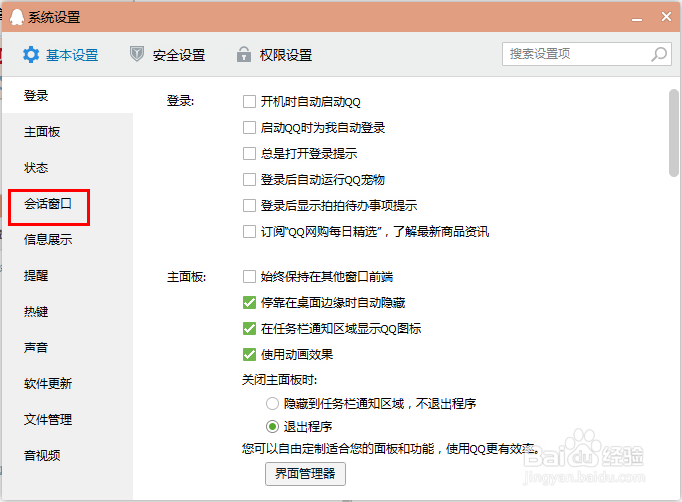Uncheck 在任务栏通知区域显示QQ图标
This screenshot has height=502, width=682.
[249, 328]
